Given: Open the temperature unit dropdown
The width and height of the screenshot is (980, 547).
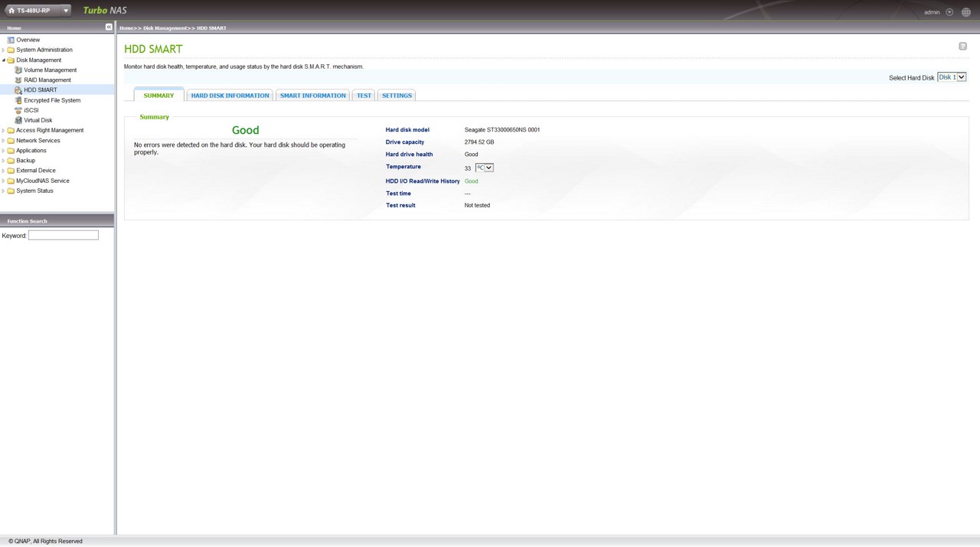Looking at the screenshot, I should (485, 168).
